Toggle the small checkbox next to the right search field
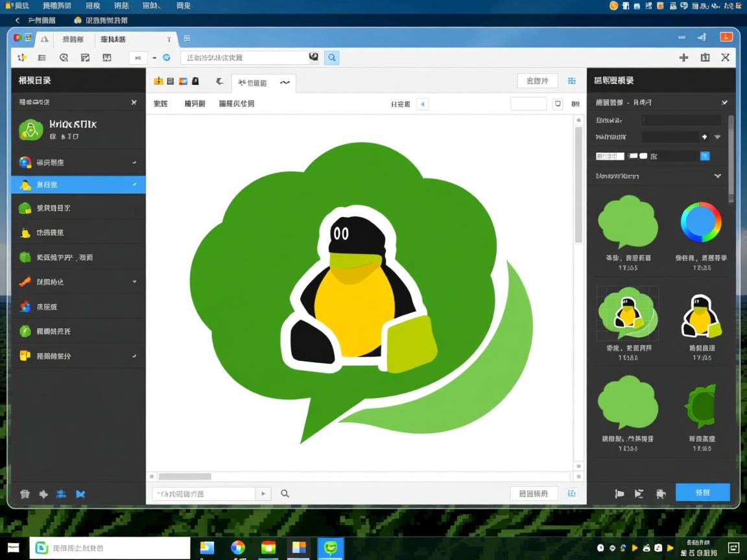This screenshot has height=560, width=747. [x=558, y=104]
